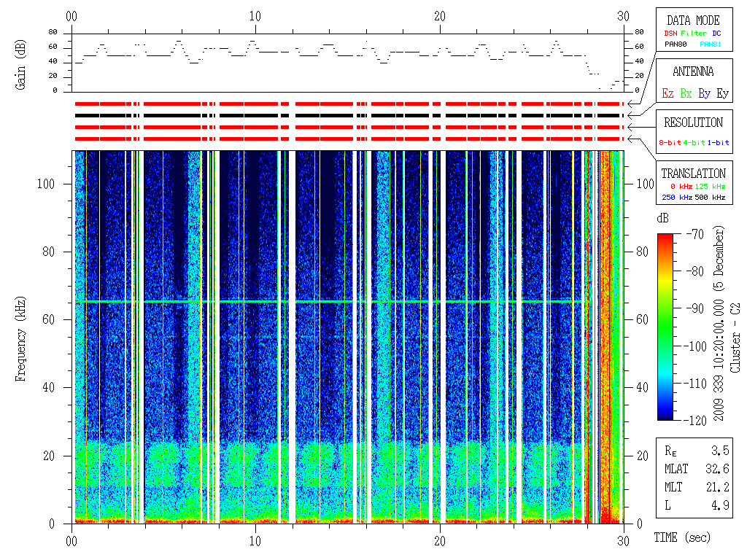Click the 1-bit resolution label
The width and height of the screenshot is (747, 560).
tap(718, 142)
